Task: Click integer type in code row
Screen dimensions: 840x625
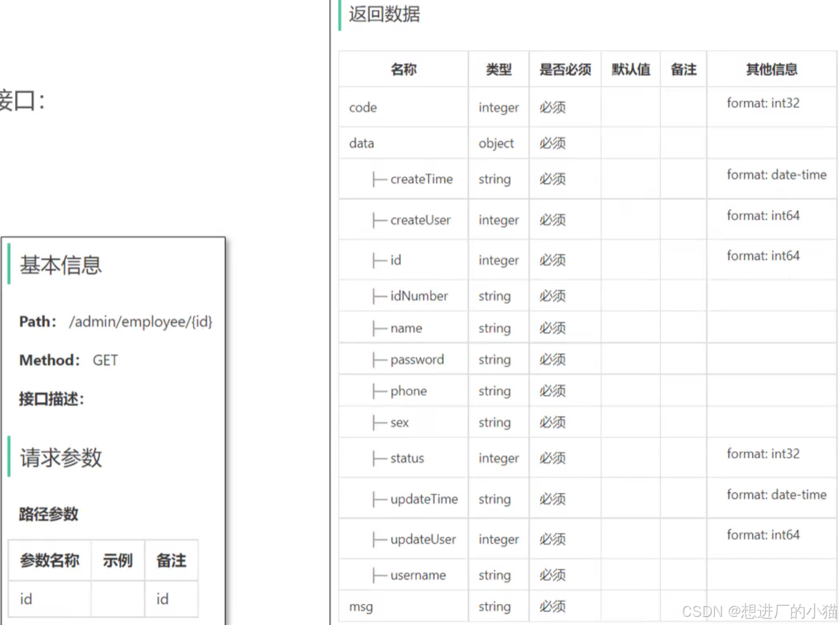Action: point(499,108)
